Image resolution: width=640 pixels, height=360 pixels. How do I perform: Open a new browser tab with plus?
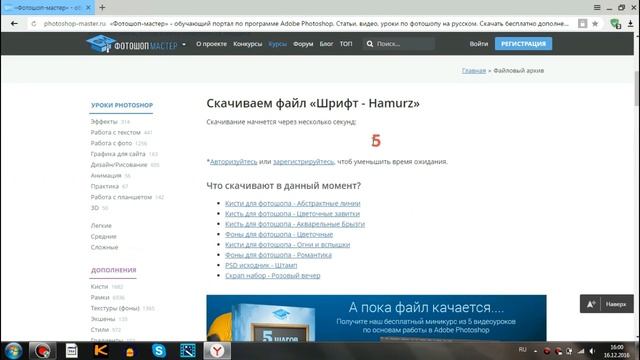(x=102, y=7)
